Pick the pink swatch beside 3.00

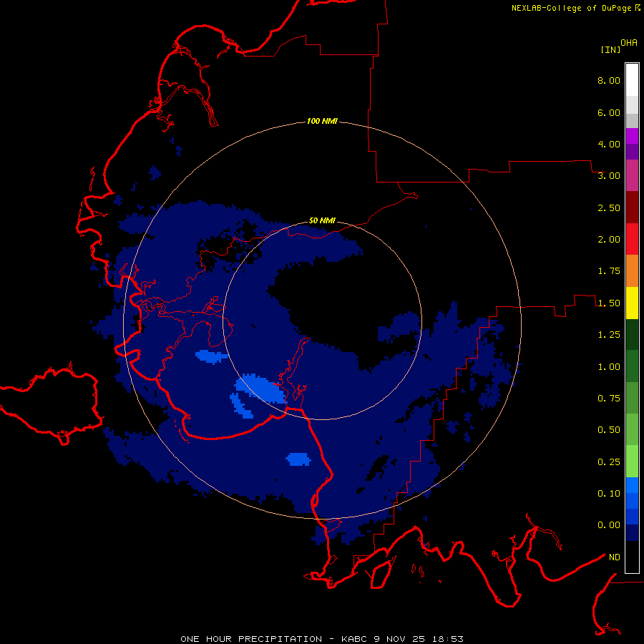pos(632,176)
